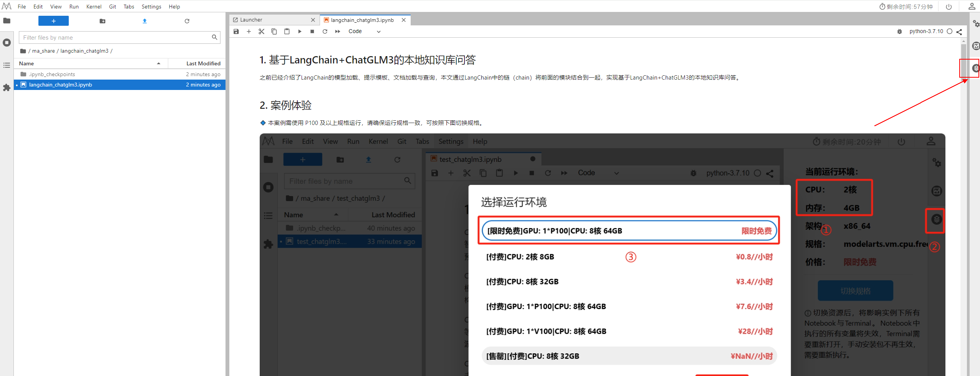The image size is (980, 376).
Task: Copy the selected cells
Action: pyautogui.click(x=274, y=32)
